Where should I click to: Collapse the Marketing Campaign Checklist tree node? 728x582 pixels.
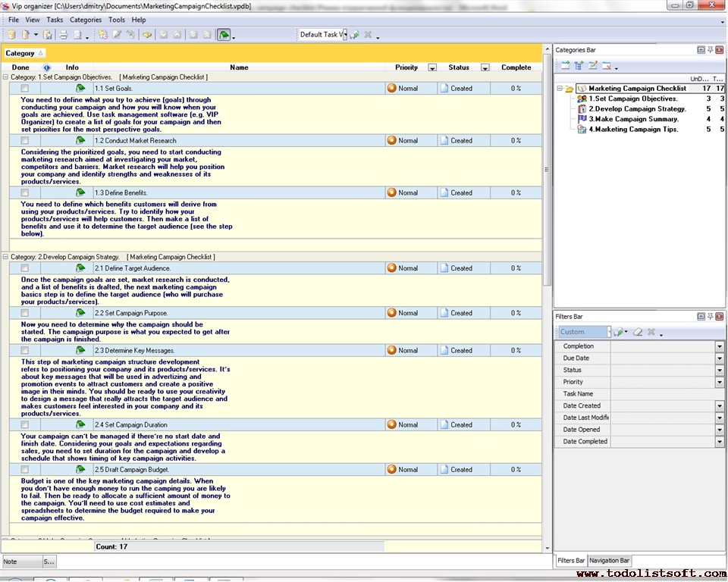click(560, 89)
